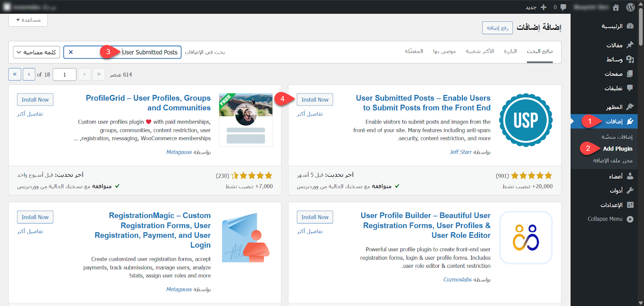Click the WordPress logo in admin bar

630,7
